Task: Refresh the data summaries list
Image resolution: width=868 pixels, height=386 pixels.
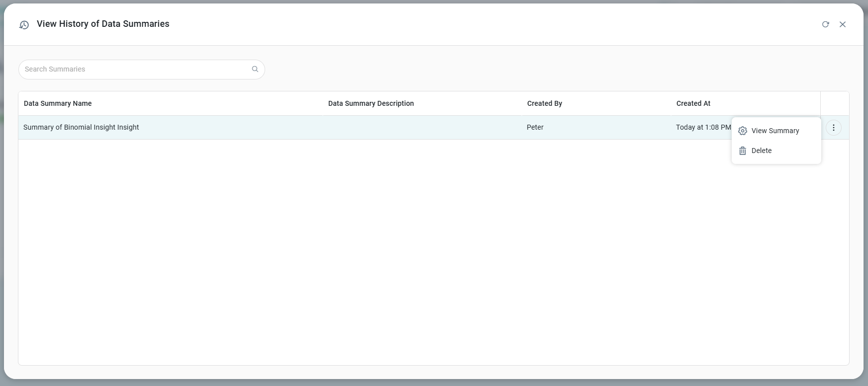Action: (x=825, y=24)
